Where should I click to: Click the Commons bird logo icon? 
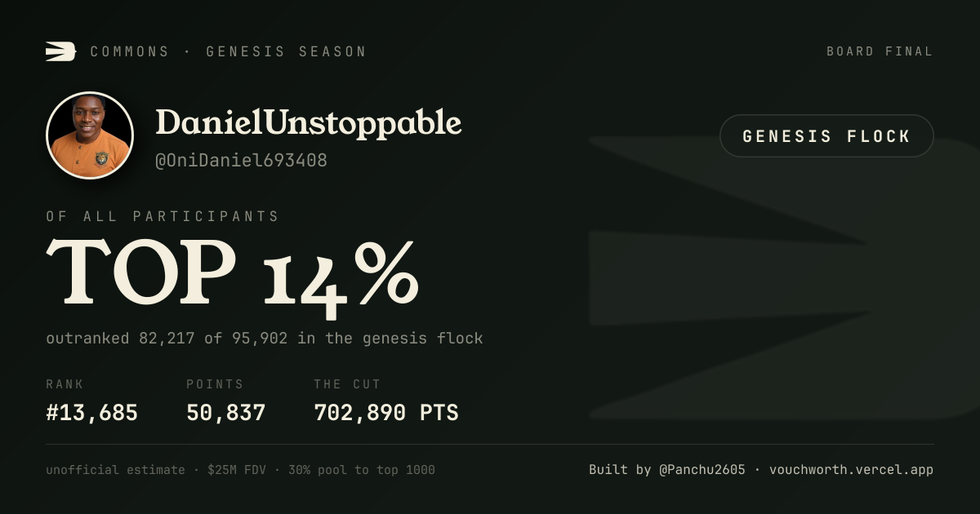60,51
